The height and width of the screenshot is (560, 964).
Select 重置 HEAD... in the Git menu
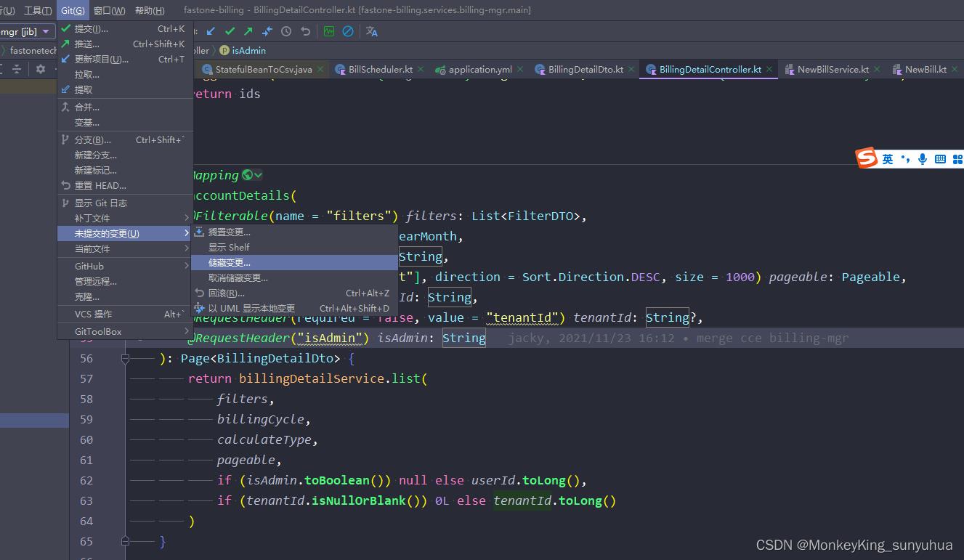tap(125, 186)
